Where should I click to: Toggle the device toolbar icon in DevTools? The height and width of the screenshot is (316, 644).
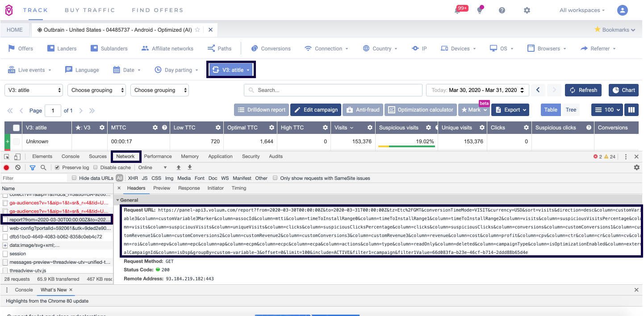[17, 157]
